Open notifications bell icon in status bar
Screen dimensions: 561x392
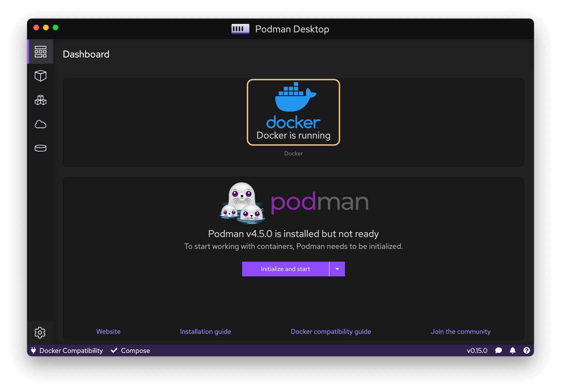coord(513,350)
